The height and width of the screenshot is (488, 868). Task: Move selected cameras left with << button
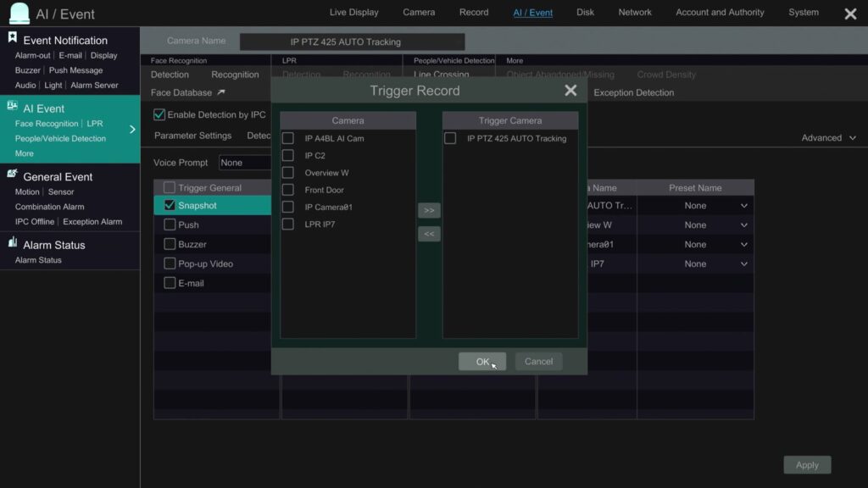click(x=429, y=234)
